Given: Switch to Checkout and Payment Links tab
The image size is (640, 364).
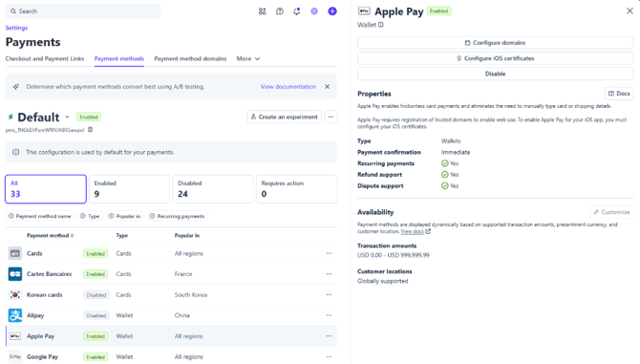Looking at the screenshot, I should click(45, 59).
